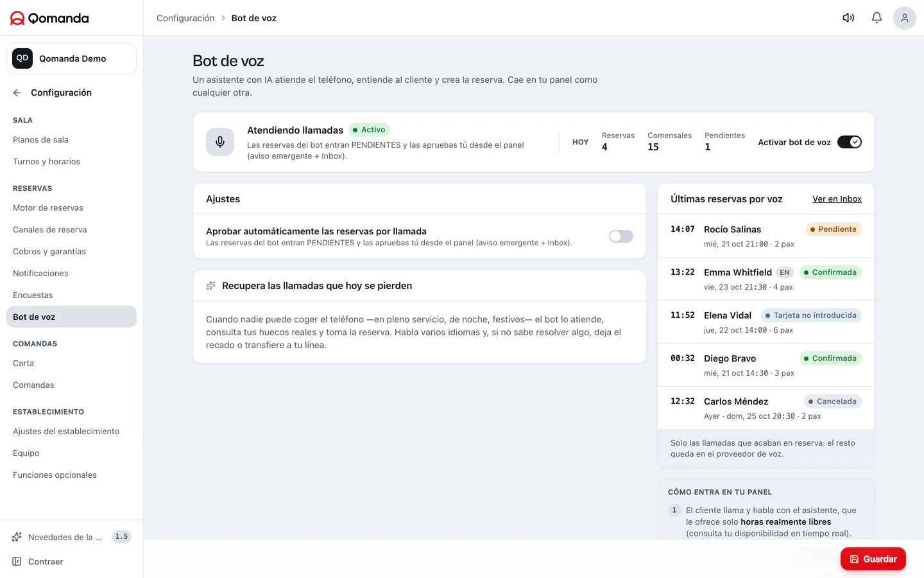Click Configuración in the breadcrumb
The width and height of the screenshot is (924, 578).
(x=185, y=18)
